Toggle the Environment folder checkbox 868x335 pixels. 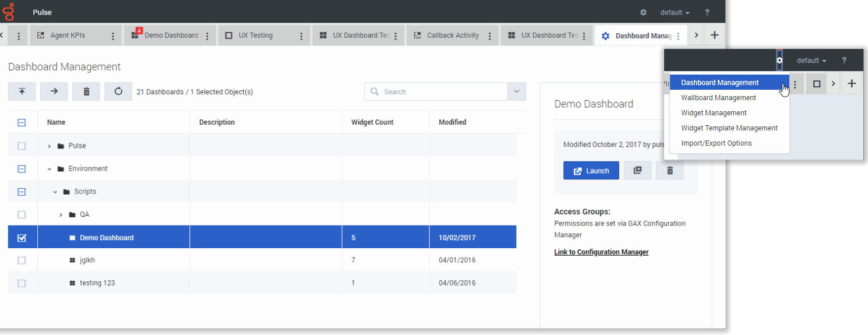[22, 169]
